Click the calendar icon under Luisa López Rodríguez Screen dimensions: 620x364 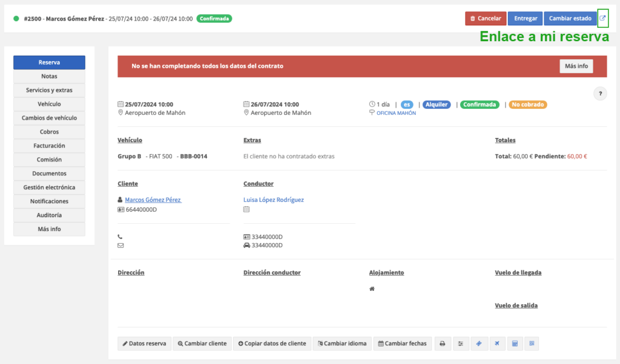click(x=246, y=209)
